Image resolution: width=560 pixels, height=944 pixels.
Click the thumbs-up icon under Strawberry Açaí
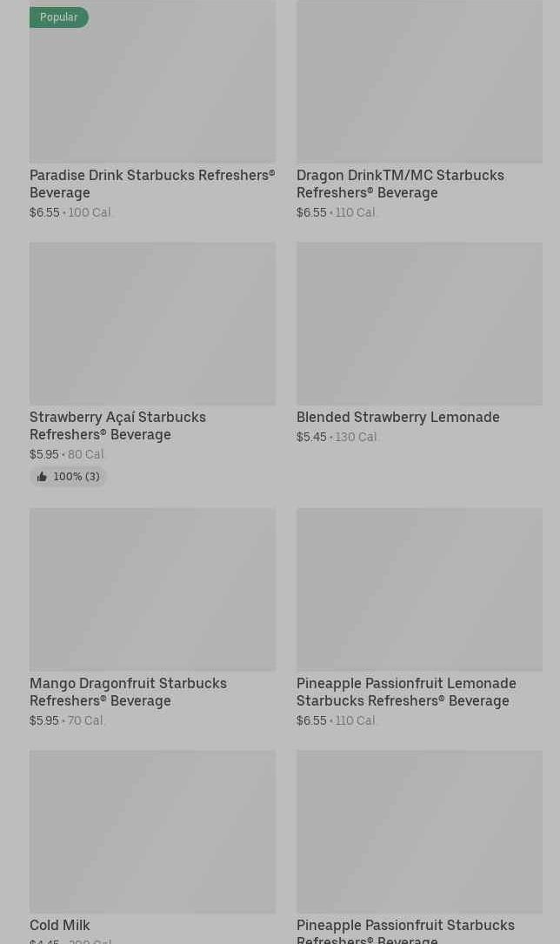click(x=42, y=477)
